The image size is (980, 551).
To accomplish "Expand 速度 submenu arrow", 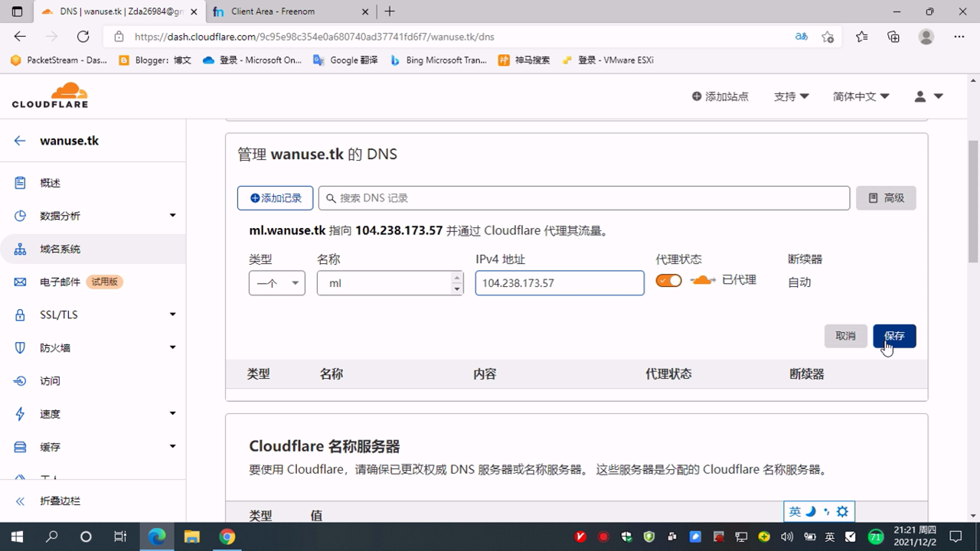I will [172, 413].
